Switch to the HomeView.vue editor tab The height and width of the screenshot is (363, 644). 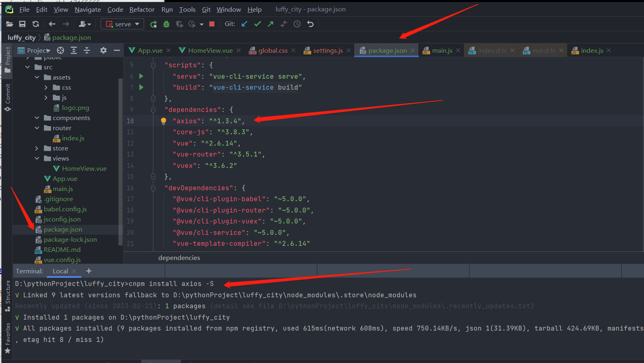[210, 50]
